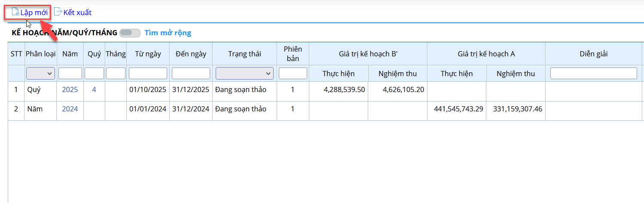
Task: Click the Giá trị kế hoạch B' header
Action: [368, 54]
